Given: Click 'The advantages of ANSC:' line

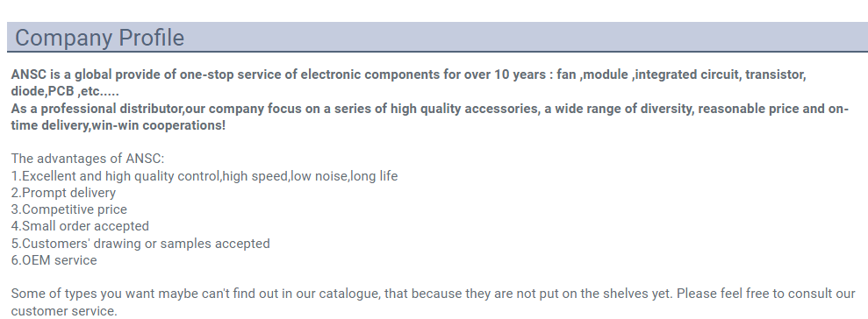Looking at the screenshot, I should coord(88,159).
